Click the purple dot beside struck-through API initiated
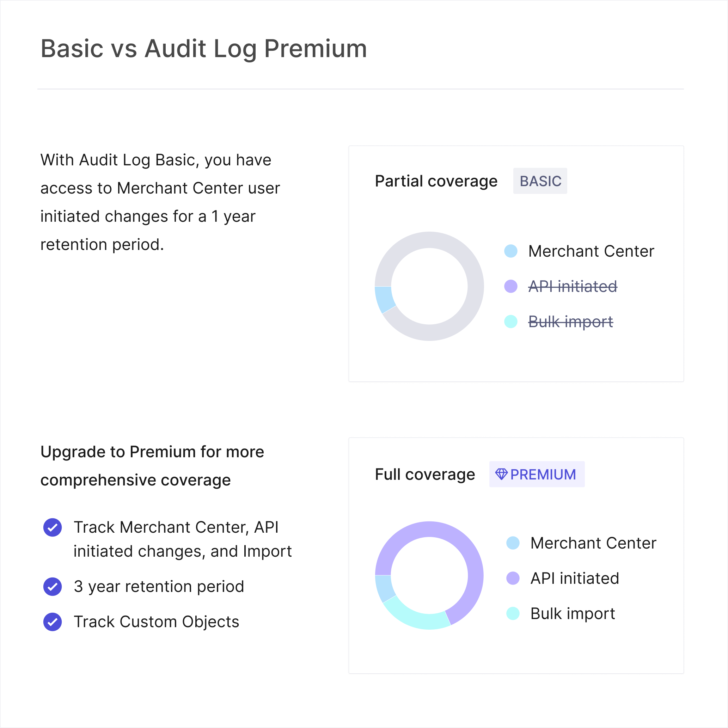Image resolution: width=728 pixels, height=728 pixels. click(511, 286)
